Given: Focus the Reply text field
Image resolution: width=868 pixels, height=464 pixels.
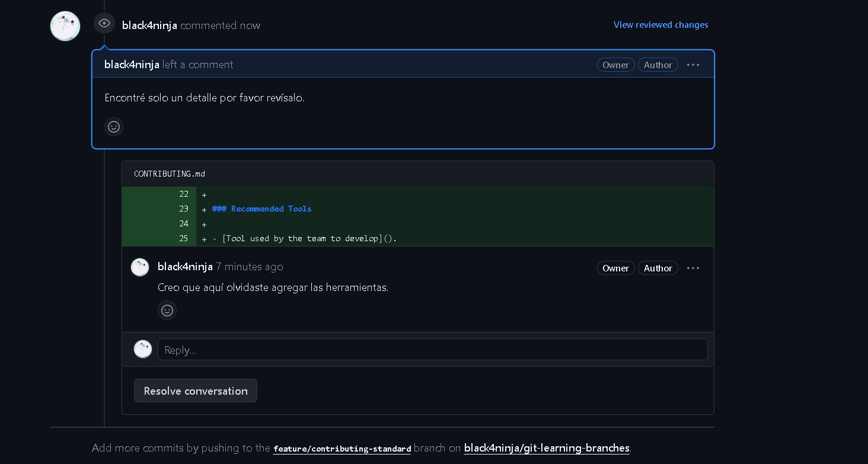Looking at the screenshot, I should tap(432, 350).
